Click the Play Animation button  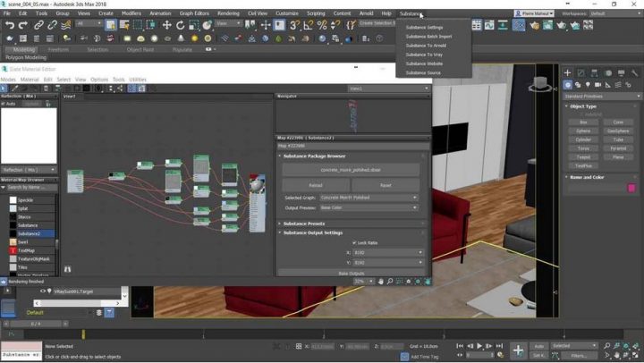click(x=479, y=346)
